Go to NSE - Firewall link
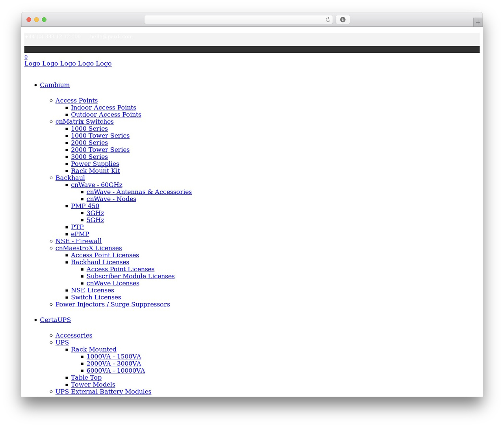This screenshot has width=504, height=427. tap(78, 241)
